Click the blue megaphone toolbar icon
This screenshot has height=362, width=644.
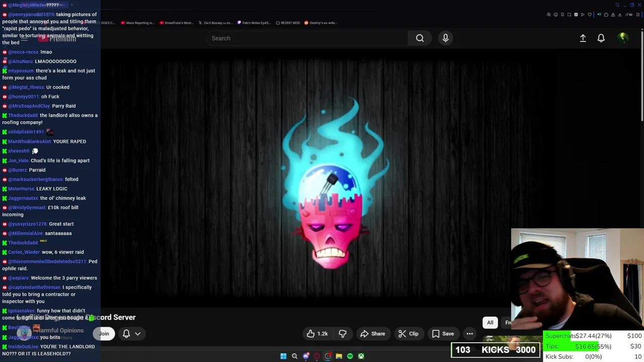(599, 15)
